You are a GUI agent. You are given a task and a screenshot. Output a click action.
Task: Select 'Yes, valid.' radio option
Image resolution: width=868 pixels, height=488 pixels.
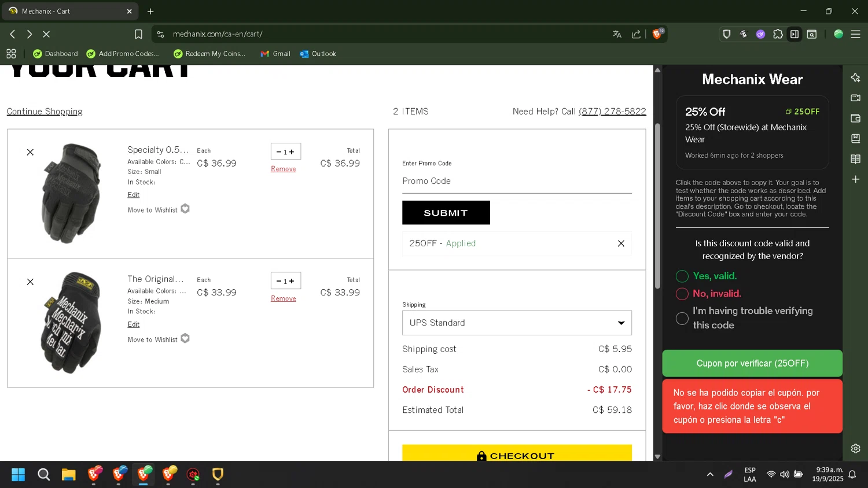682,276
